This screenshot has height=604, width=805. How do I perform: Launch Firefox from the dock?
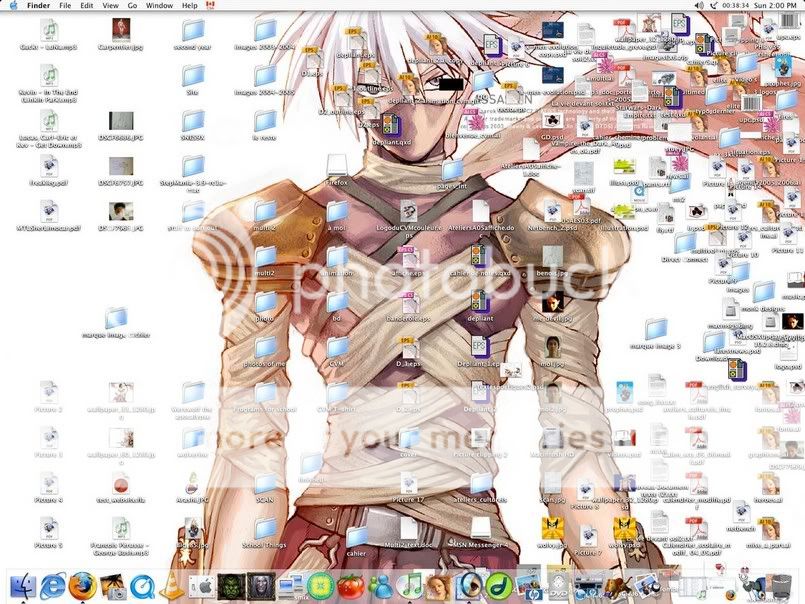[83, 587]
